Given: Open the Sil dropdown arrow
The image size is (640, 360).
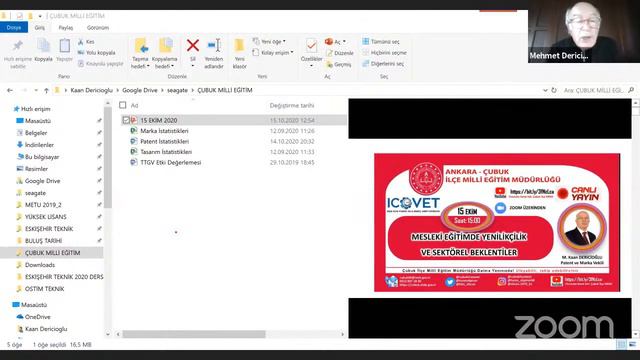Looking at the screenshot, I should tap(193, 66).
